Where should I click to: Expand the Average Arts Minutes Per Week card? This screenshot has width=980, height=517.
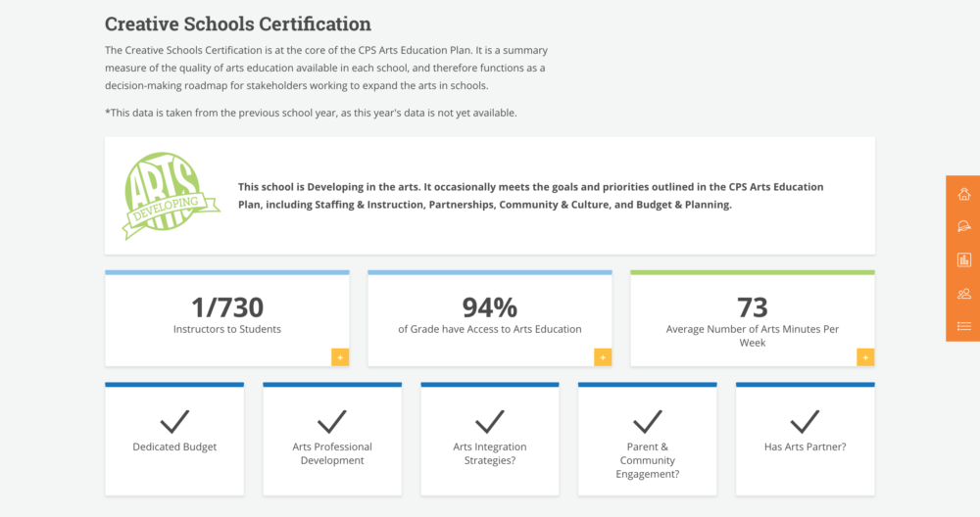coord(865,357)
